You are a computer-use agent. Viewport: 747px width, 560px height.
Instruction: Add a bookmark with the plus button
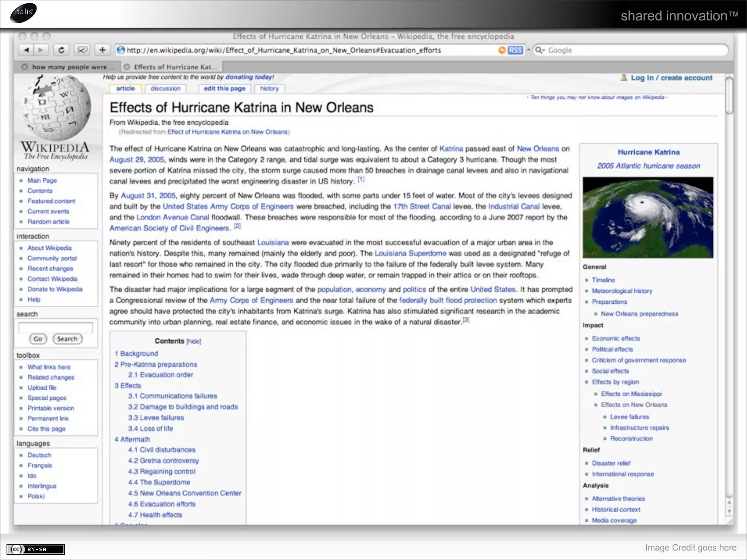tap(102, 50)
